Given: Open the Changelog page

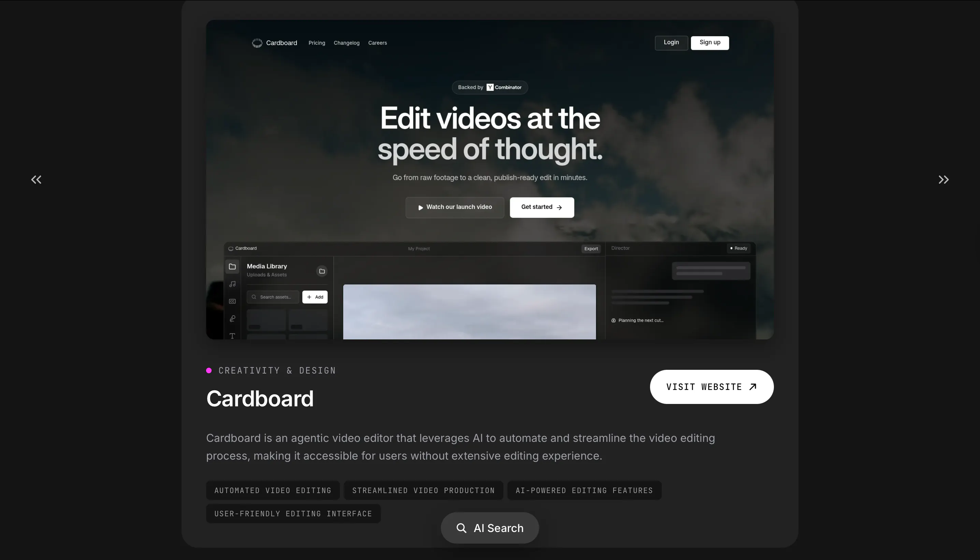Looking at the screenshot, I should click(347, 43).
